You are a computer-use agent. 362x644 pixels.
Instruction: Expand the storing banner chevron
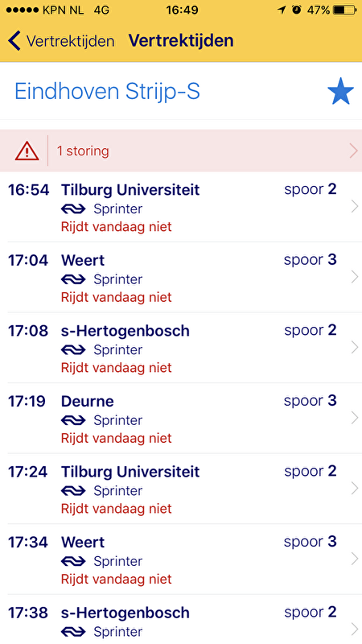(x=354, y=151)
